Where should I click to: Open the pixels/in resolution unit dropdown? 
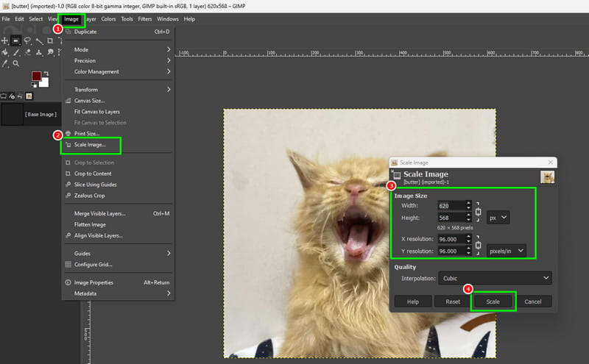coord(507,251)
